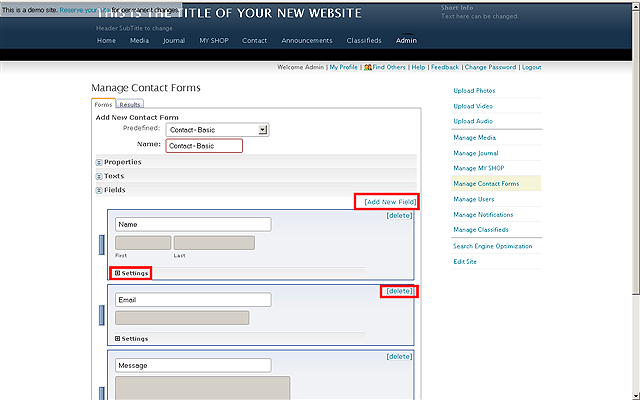
Task: Expand the Texts section icon
Action: click(99, 176)
